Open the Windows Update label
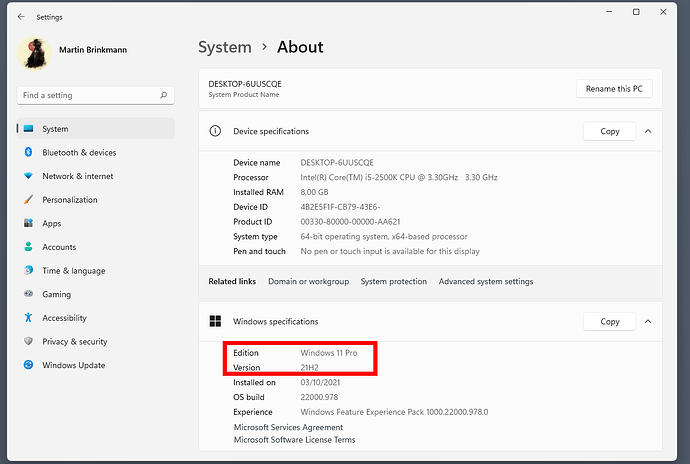 coord(73,365)
